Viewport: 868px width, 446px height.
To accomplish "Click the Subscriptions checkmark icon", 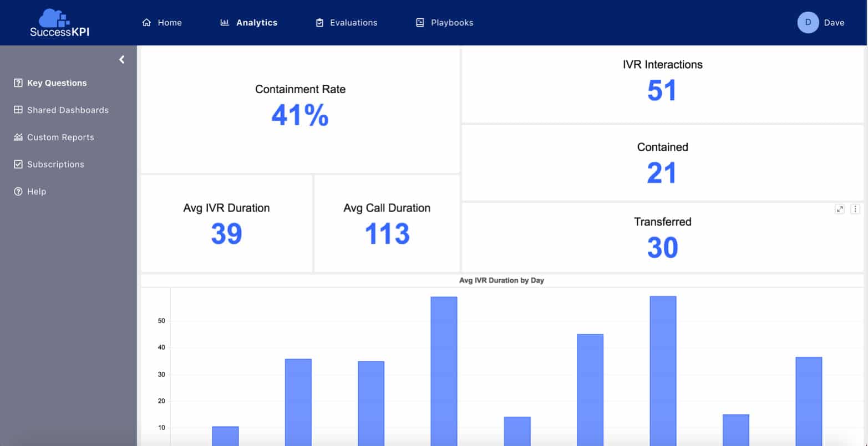I will coord(18,164).
